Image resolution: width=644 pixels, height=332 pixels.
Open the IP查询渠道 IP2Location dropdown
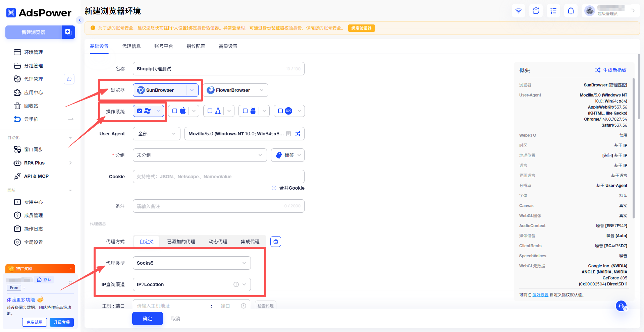click(x=192, y=284)
